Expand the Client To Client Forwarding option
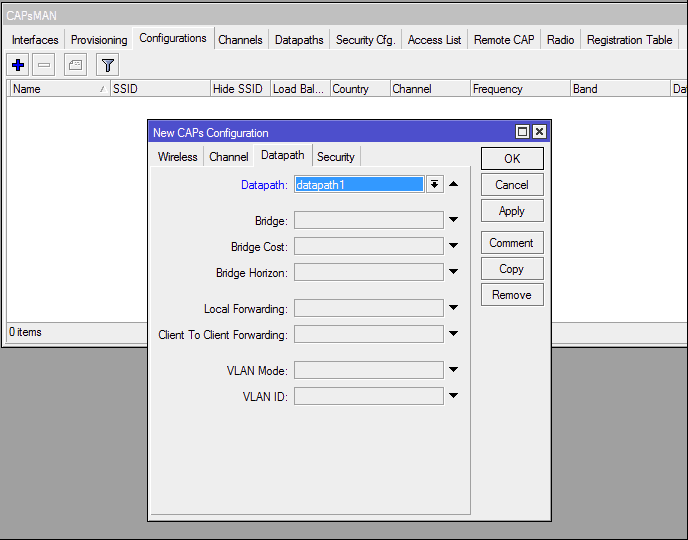 coord(453,334)
